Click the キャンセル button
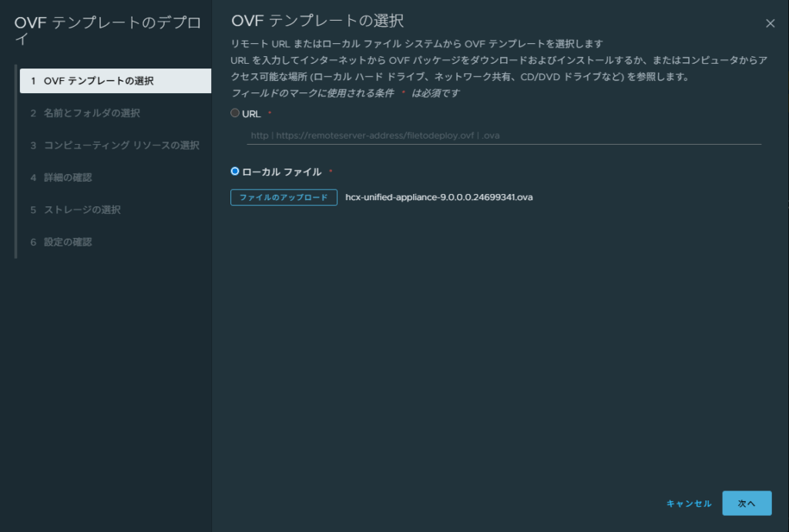The width and height of the screenshot is (789, 532). point(689,504)
